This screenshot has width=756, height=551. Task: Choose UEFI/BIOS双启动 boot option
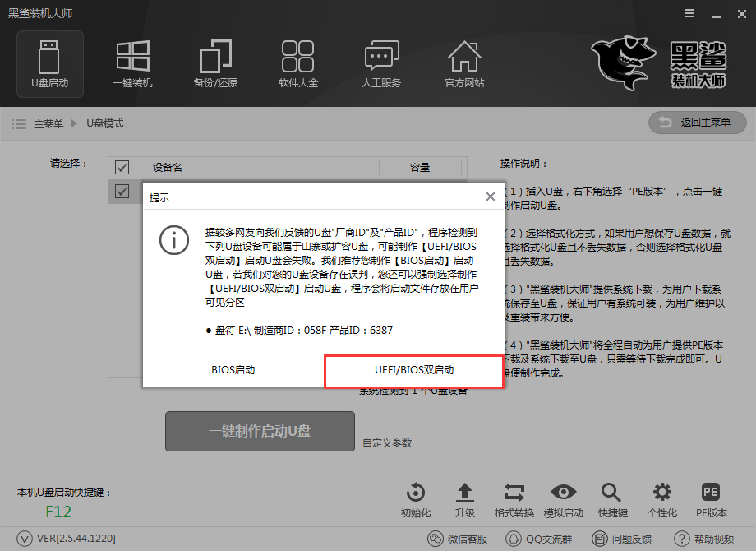(x=413, y=372)
